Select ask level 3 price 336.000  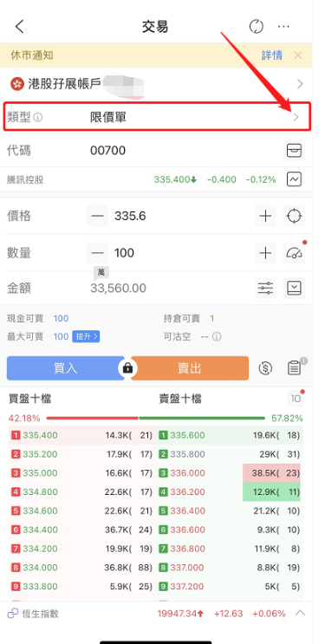(x=187, y=473)
